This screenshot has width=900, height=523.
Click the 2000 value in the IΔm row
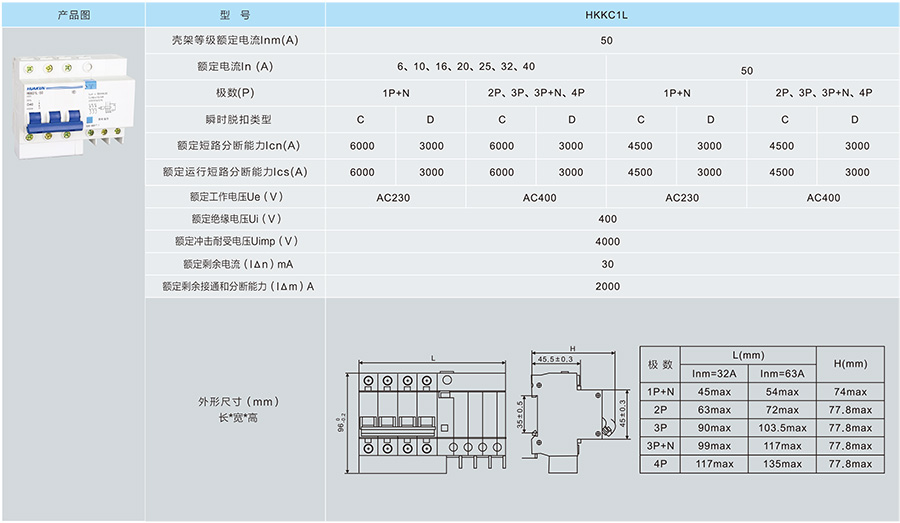[x=607, y=286]
